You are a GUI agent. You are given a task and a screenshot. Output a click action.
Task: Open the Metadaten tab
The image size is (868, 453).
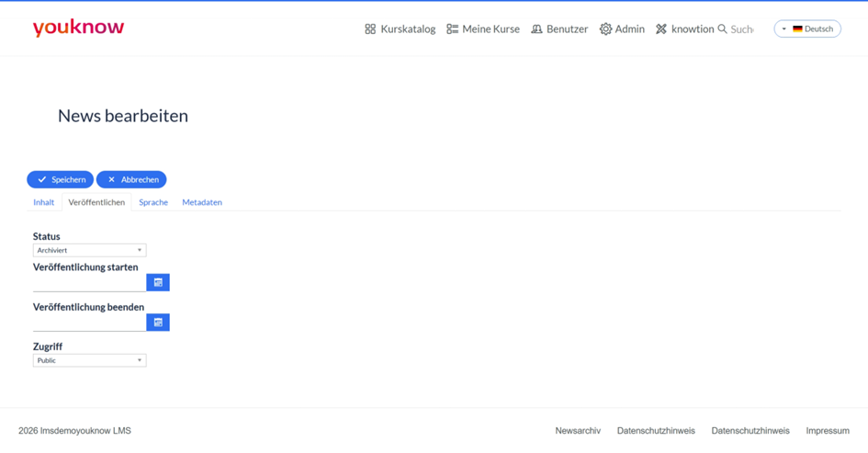click(x=202, y=202)
